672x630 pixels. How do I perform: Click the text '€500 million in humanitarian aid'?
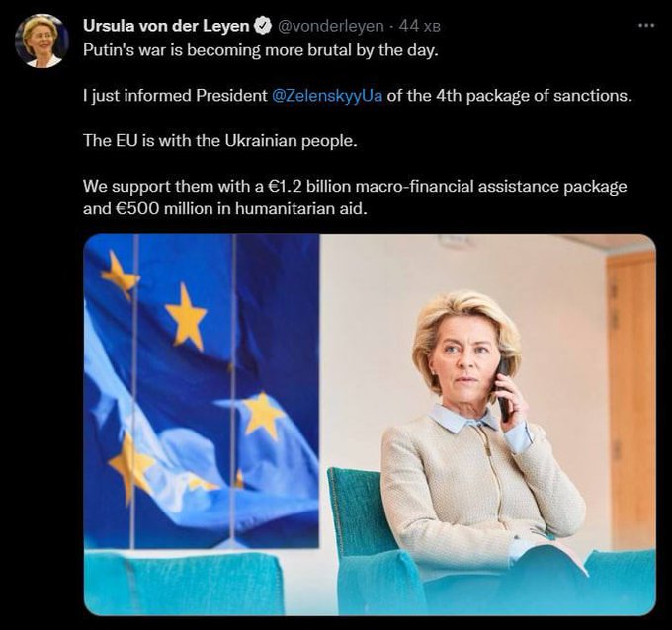[x=242, y=209]
